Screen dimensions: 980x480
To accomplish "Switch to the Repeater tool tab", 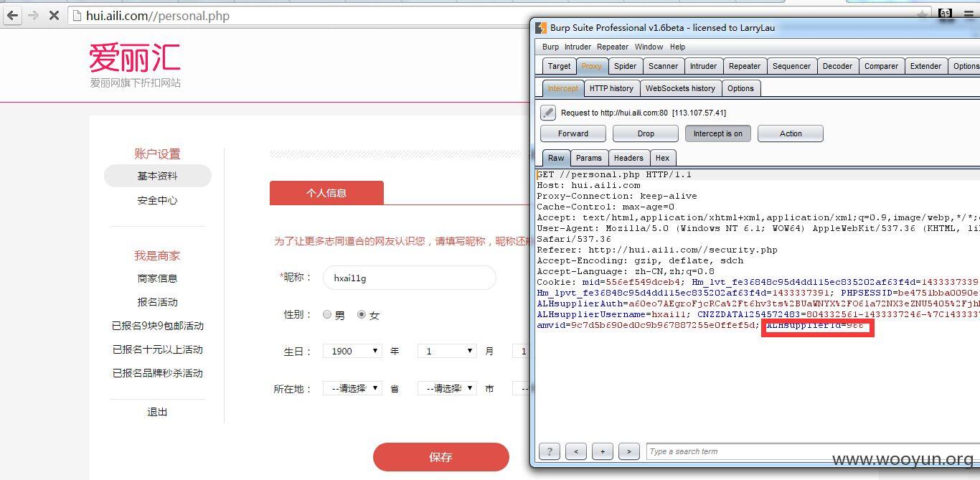I will [x=745, y=66].
